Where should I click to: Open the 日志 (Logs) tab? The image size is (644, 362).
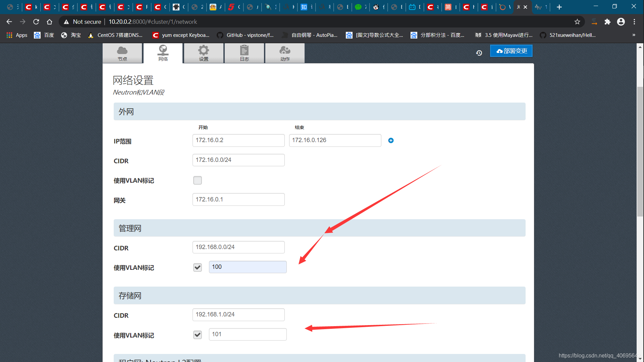click(x=245, y=53)
